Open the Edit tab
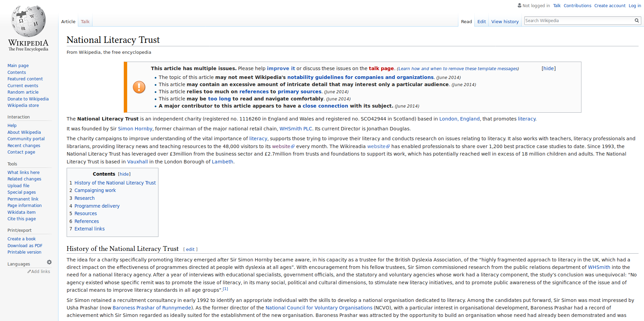 [481, 21]
